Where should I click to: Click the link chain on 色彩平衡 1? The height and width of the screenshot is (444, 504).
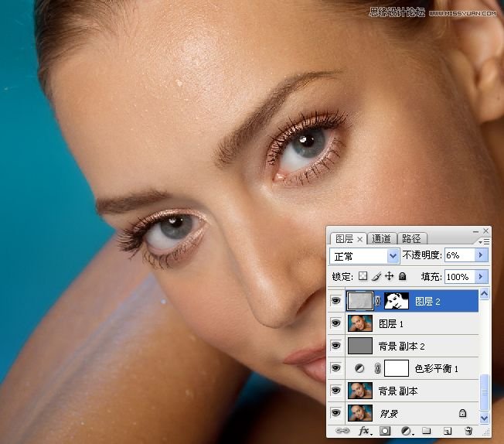(x=378, y=368)
